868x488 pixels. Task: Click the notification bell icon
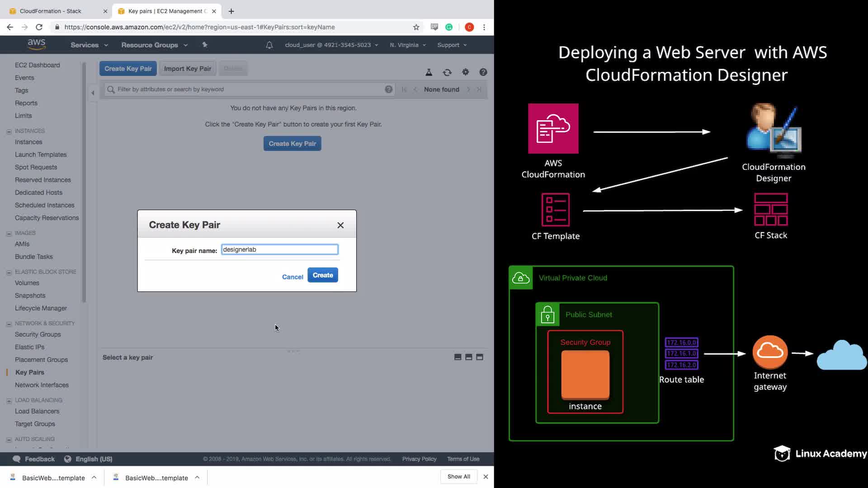[x=269, y=45]
